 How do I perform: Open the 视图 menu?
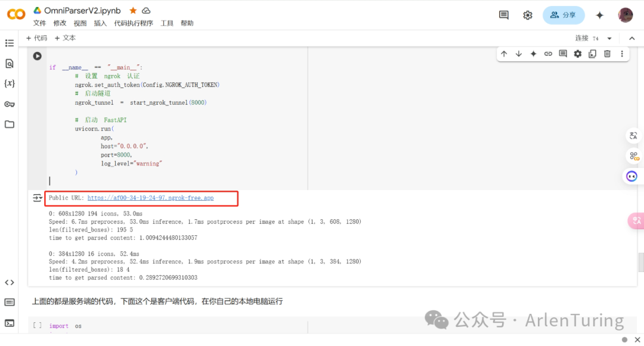pos(80,23)
